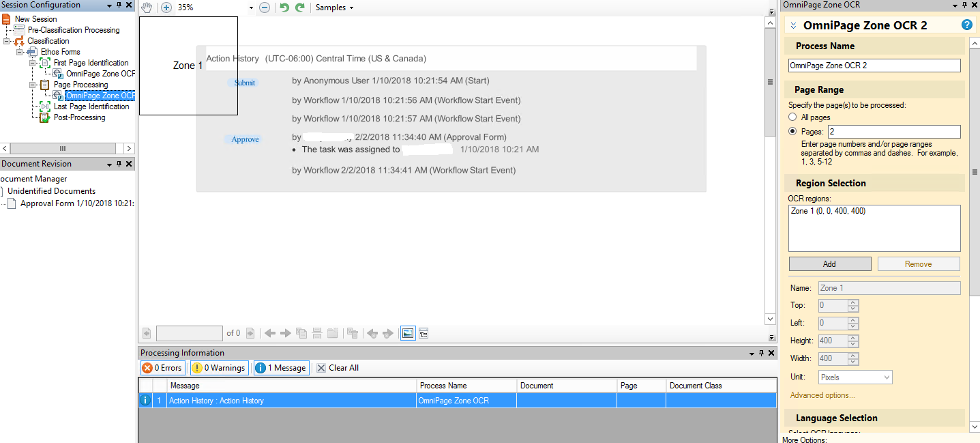Viewport: 980px width, 443px height.
Task: Select the Action History message row
Action: click(457, 401)
